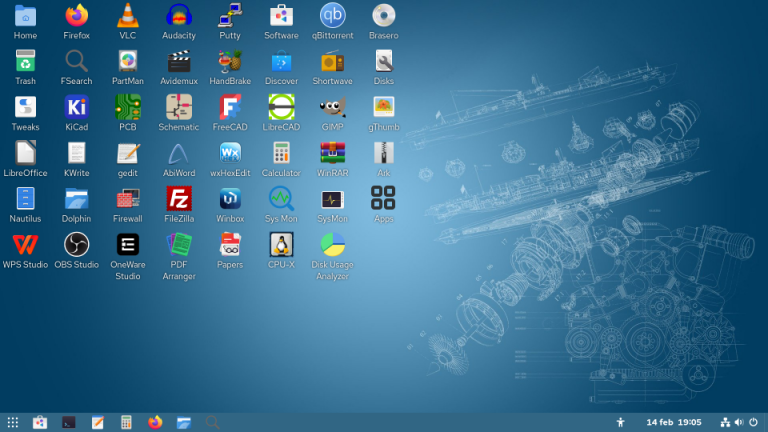Open the qBittorrent desktop shortcut

(332, 16)
